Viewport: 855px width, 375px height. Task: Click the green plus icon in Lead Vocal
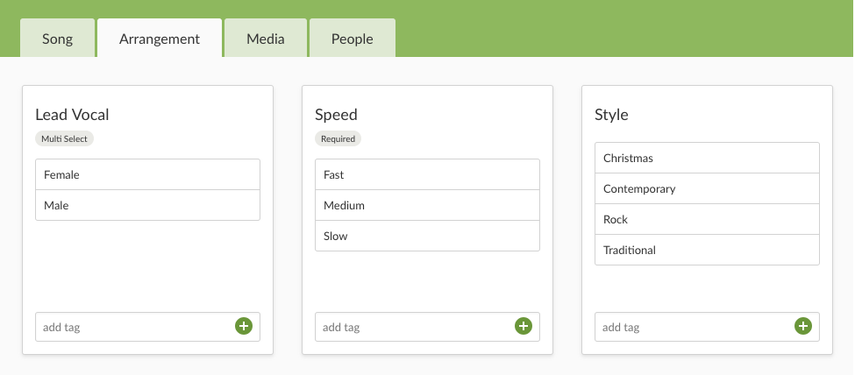click(244, 326)
